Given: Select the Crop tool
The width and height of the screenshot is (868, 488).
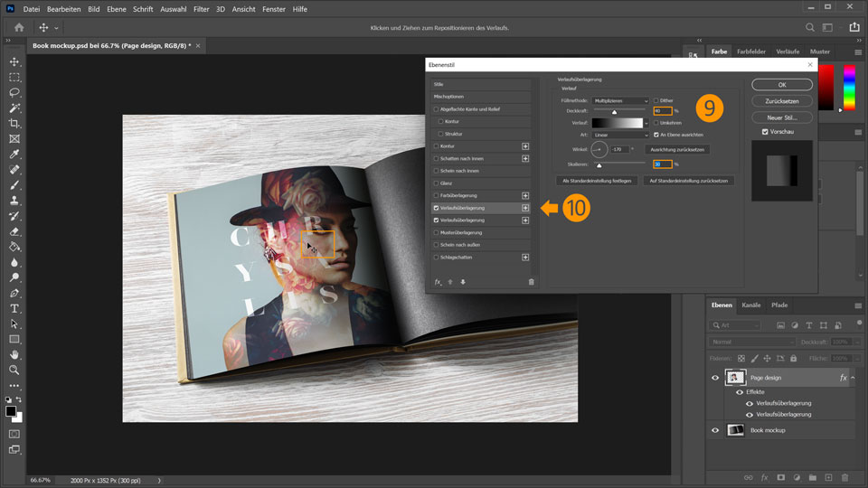Looking at the screenshot, I should click(14, 124).
